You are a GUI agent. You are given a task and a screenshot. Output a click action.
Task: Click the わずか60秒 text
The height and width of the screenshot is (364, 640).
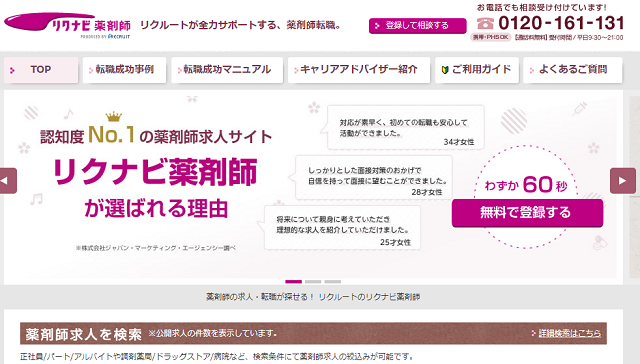click(526, 184)
